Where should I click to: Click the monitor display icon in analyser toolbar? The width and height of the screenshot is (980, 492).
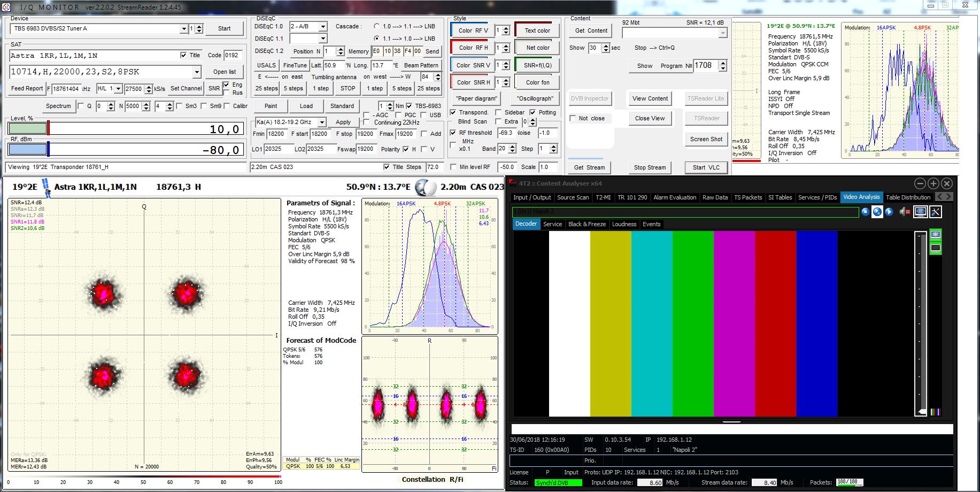click(920, 212)
